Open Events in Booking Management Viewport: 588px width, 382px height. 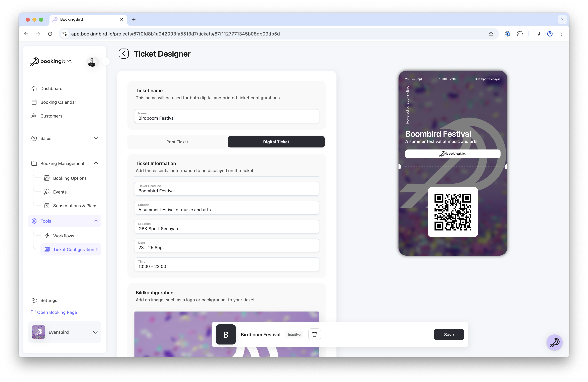(x=60, y=192)
